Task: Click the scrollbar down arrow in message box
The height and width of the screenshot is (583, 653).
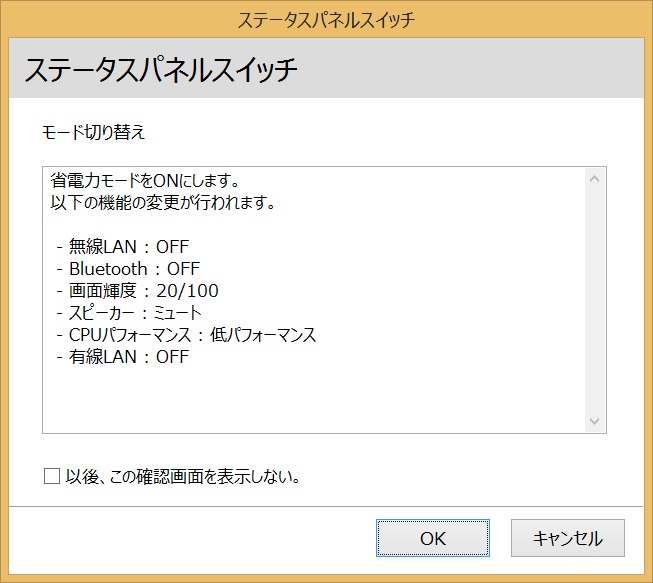Action: [594, 421]
